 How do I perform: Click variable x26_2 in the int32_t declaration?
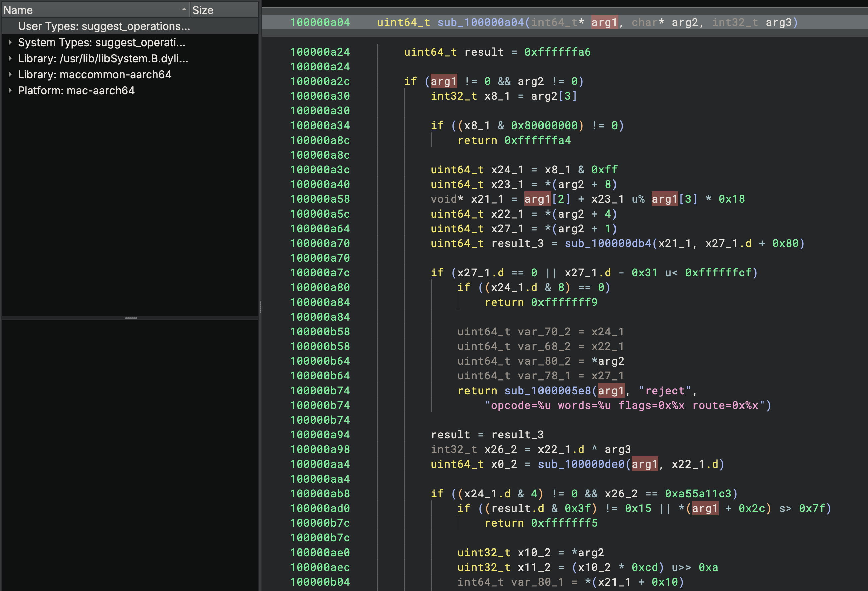click(501, 449)
